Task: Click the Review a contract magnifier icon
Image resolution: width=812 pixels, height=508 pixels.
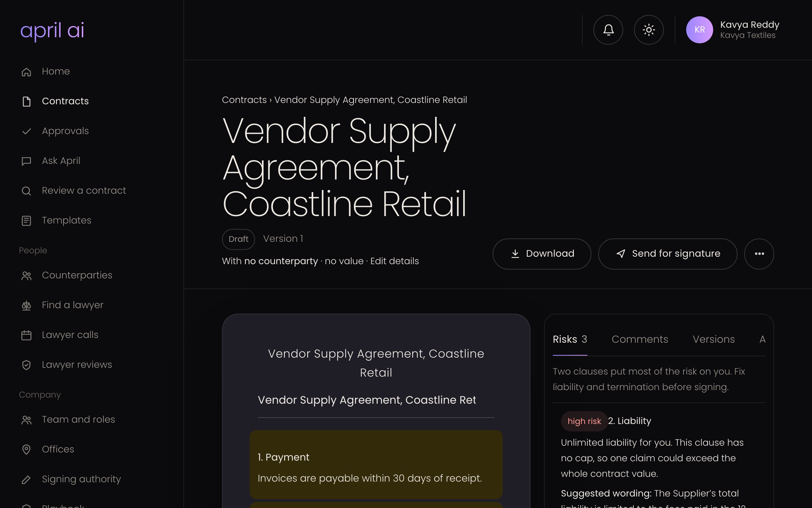Action: click(x=26, y=191)
